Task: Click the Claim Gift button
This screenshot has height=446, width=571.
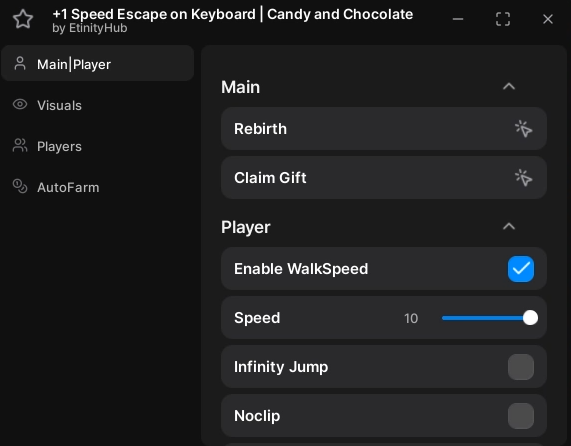Action: pyautogui.click(x=384, y=178)
